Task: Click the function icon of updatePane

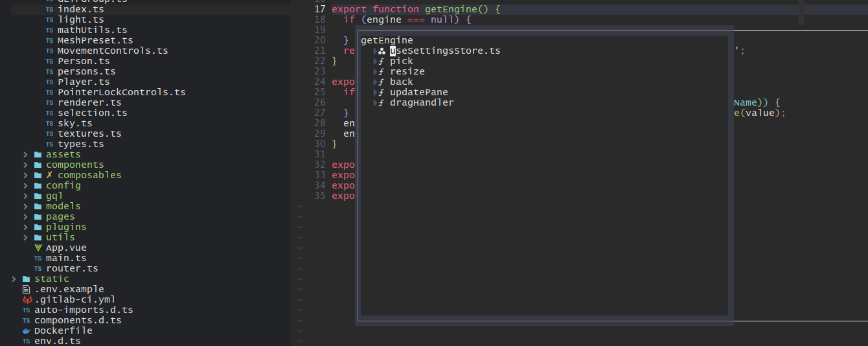Action: [x=382, y=93]
